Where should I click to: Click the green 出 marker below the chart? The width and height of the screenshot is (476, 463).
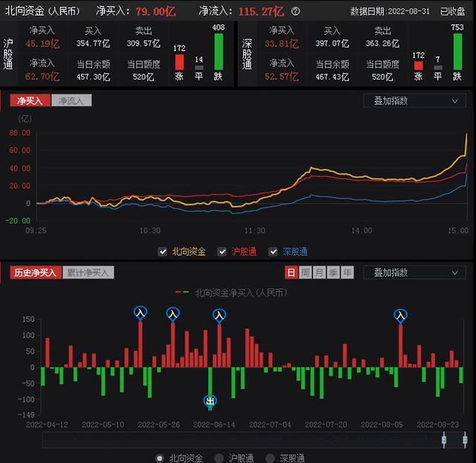(x=210, y=402)
